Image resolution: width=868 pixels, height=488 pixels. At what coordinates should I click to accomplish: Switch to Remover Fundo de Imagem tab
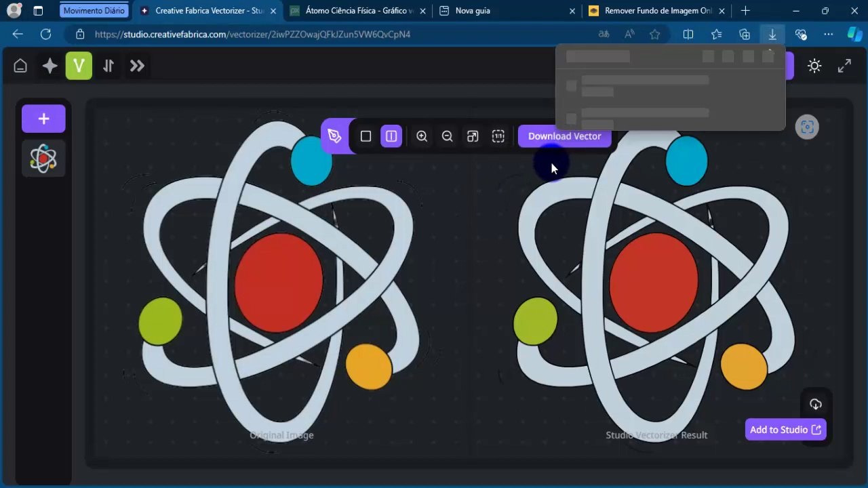pyautogui.click(x=654, y=11)
